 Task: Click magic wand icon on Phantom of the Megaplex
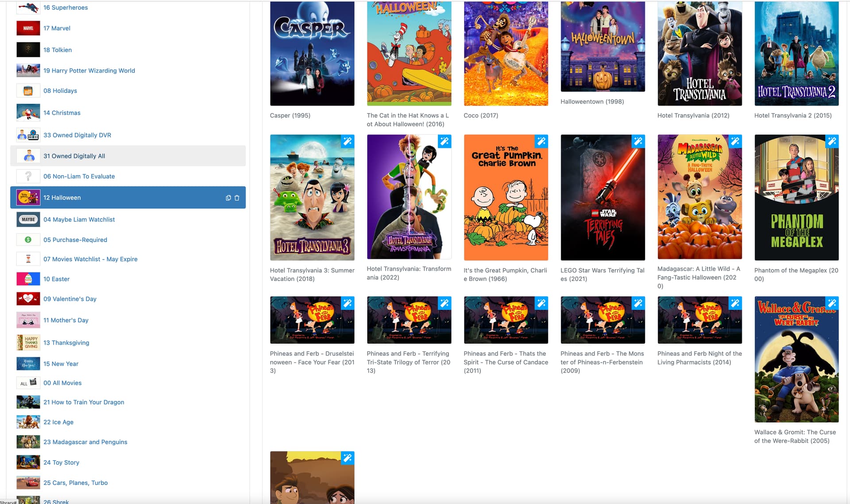tap(832, 141)
